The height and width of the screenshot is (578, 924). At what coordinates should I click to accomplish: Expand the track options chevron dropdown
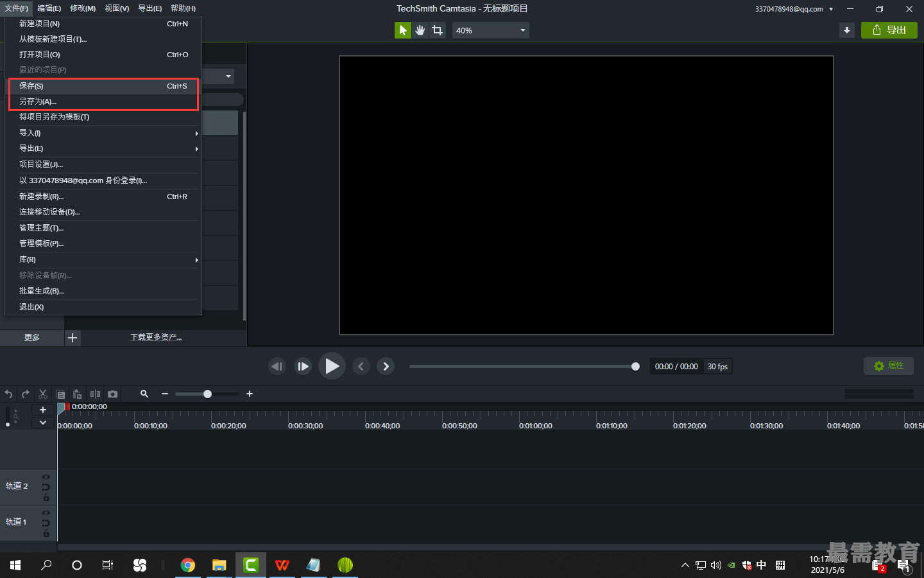(x=43, y=423)
